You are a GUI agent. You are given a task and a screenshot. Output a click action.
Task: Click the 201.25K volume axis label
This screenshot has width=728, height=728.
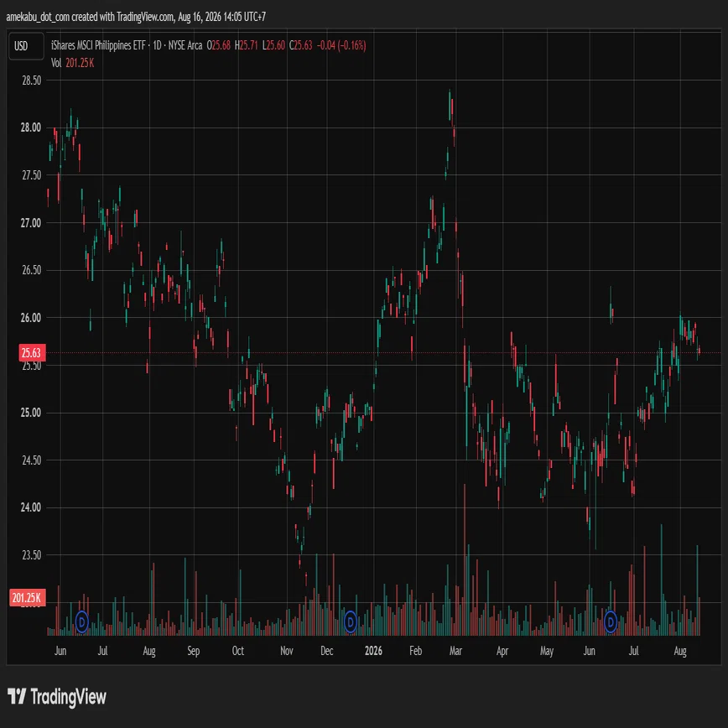[x=28, y=597]
